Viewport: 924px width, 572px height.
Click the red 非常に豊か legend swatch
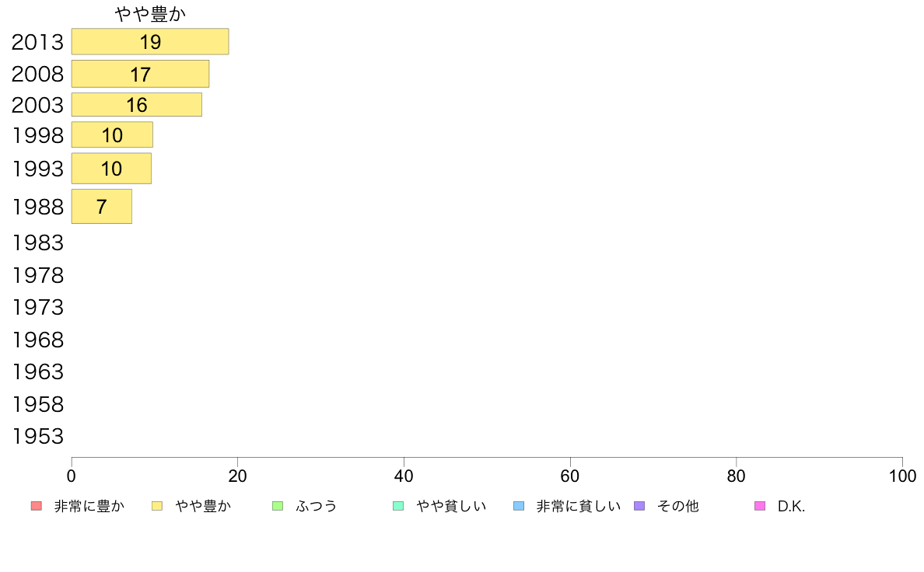[x=37, y=506]
